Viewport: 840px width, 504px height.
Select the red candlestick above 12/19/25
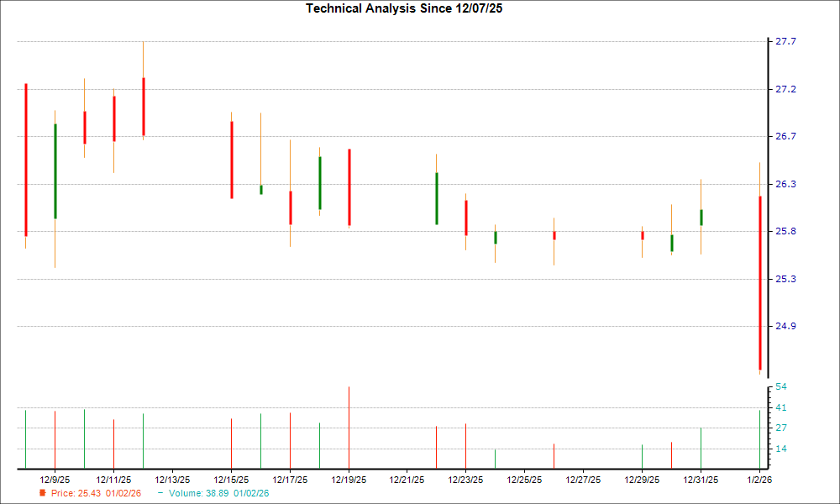coord(349,187)
